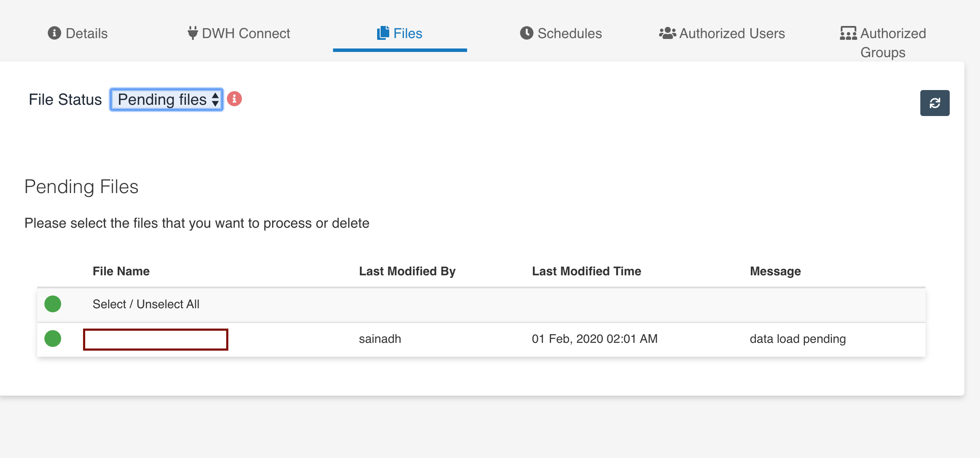The width and height of the screenshot is (980, 458).
Task: Click the File Name column header
Action: (x=122, y=271)
